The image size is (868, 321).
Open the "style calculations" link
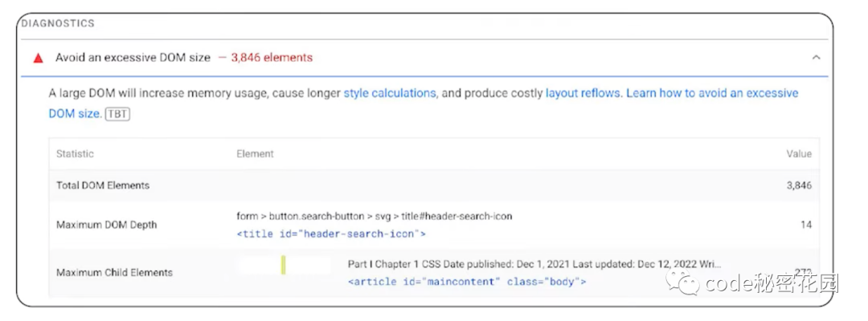coord(390,93)
